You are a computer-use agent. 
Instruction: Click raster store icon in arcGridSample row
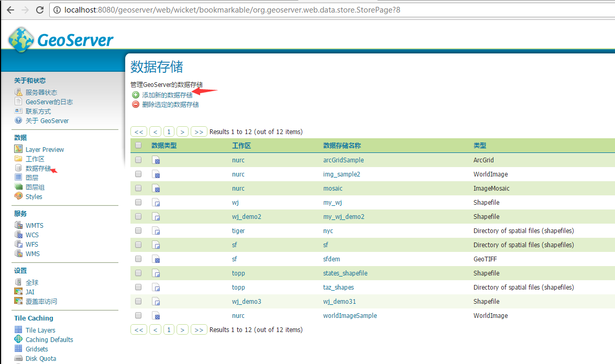click(156, 160)
